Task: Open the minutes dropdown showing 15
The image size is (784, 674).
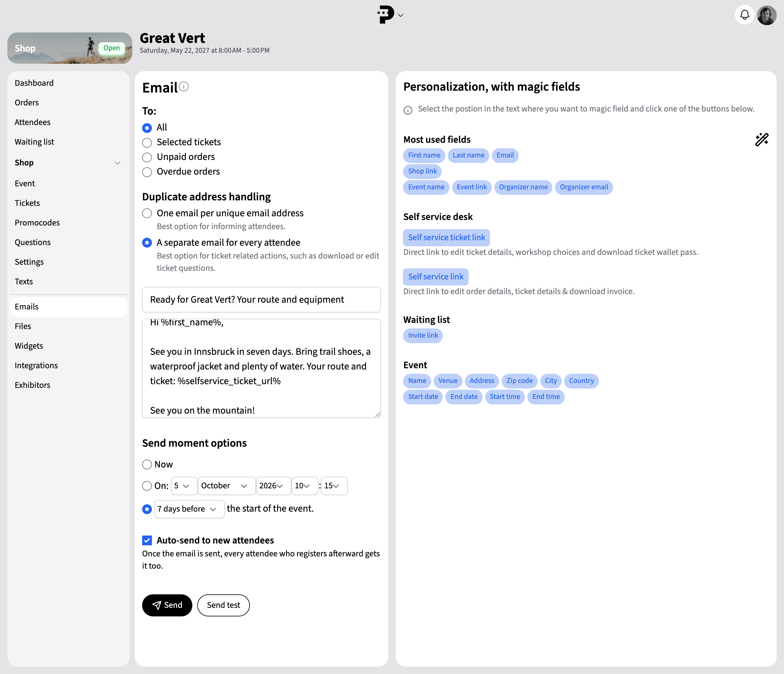Action: click(334, 486)
